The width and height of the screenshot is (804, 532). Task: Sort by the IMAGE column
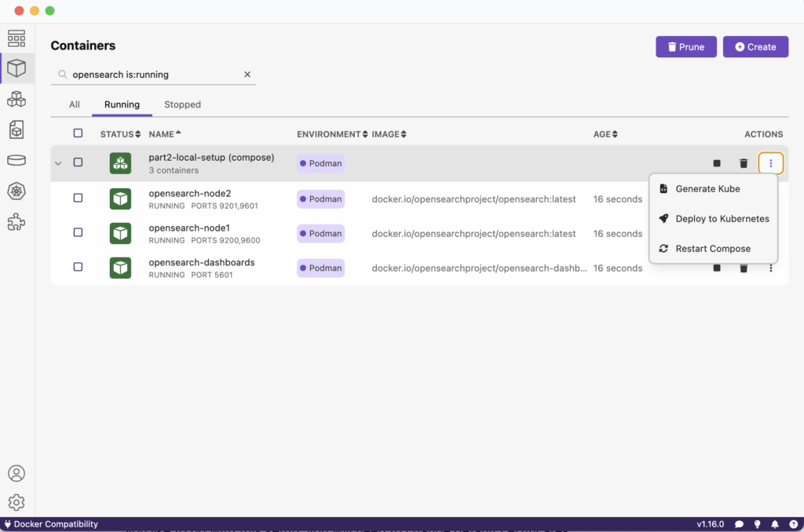pos(389,134)
